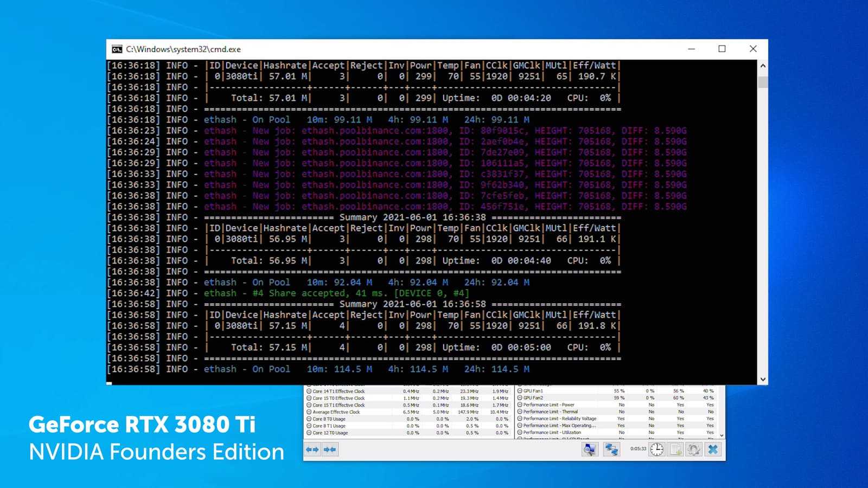Click the cmd window scrollbar thumb
This screenshot has width=868, height=488.
coord(763,82)
